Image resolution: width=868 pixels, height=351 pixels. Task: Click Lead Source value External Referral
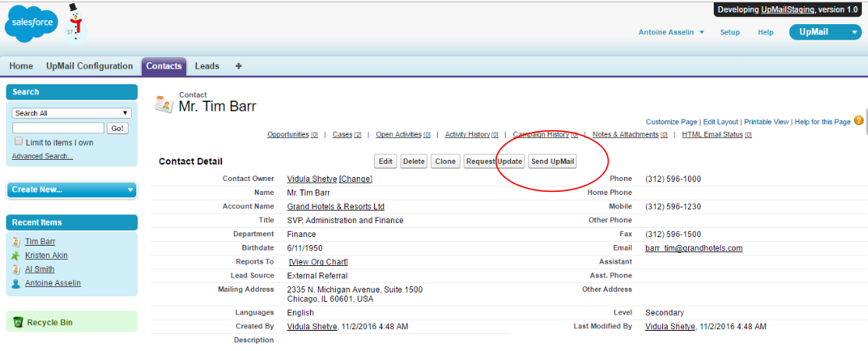coord(317,275)
